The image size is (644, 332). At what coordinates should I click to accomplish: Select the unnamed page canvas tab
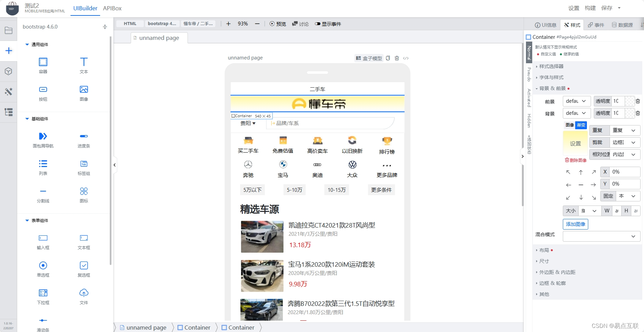[159, 38]
